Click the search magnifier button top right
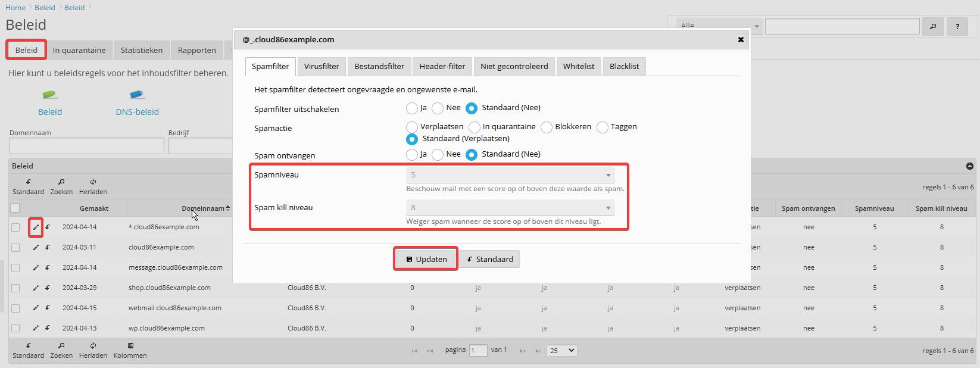980x368 pixels. click(933, 26)
